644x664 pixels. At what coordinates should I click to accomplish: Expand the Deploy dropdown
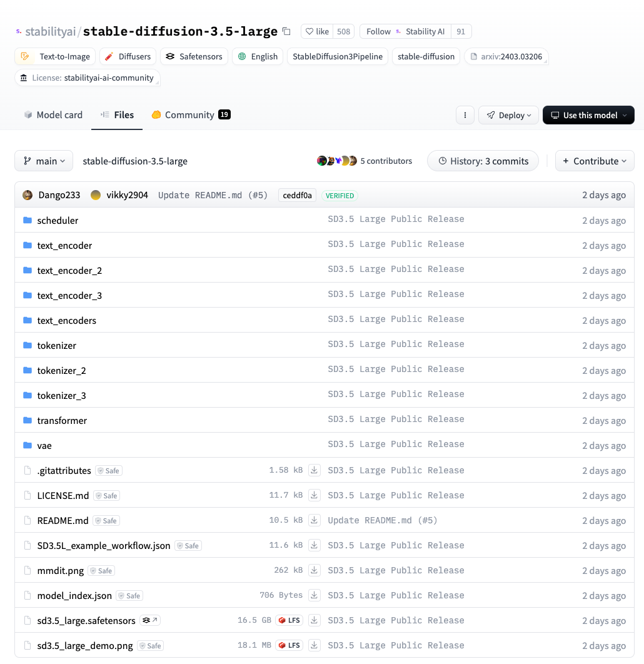[x=508, y=115]
